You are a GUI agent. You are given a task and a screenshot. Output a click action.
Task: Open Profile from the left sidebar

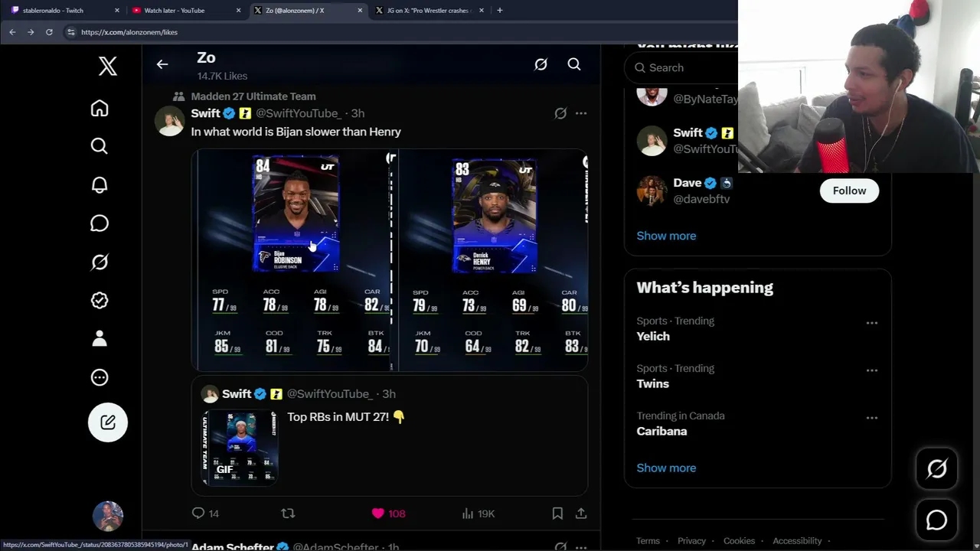[x=100, y=339]
